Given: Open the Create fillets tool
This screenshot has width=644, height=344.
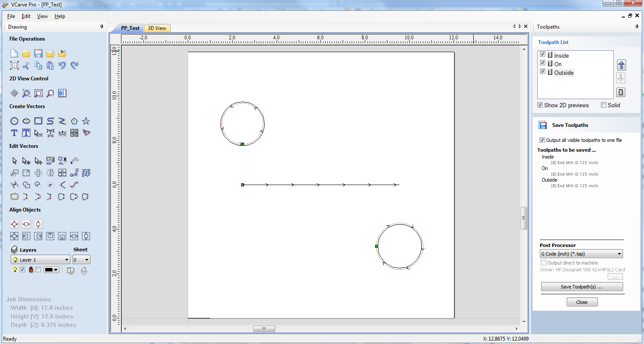Looking at the screenshot, I should 62,185.
